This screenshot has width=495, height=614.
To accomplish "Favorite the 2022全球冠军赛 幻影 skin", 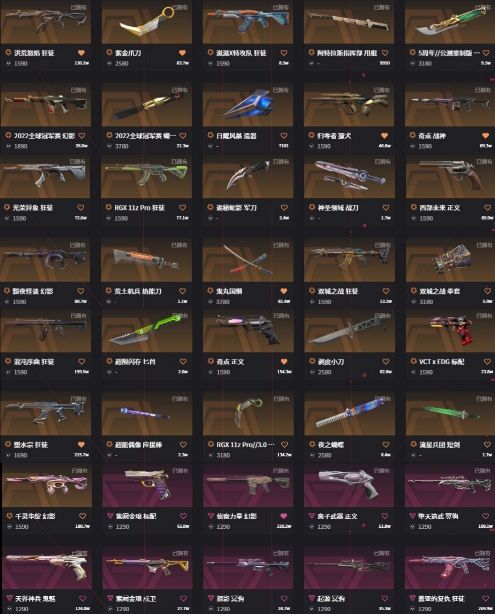I will pos(81,136).
